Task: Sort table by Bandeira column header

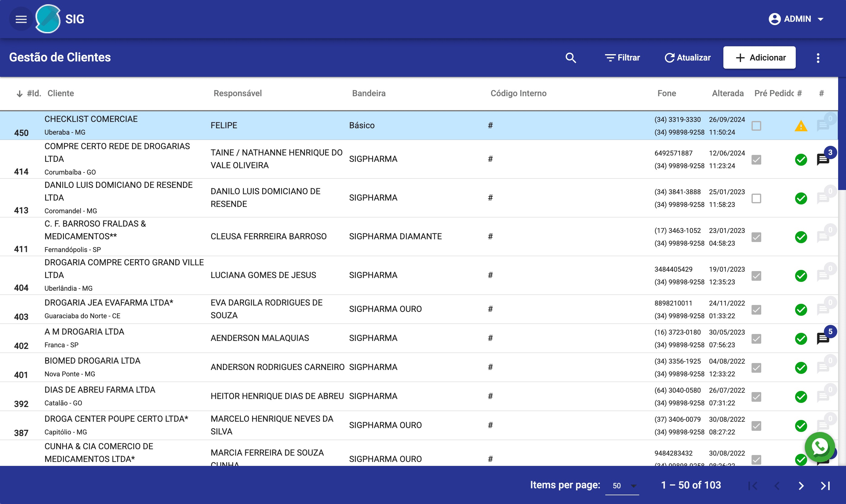Action: [368, 93]
